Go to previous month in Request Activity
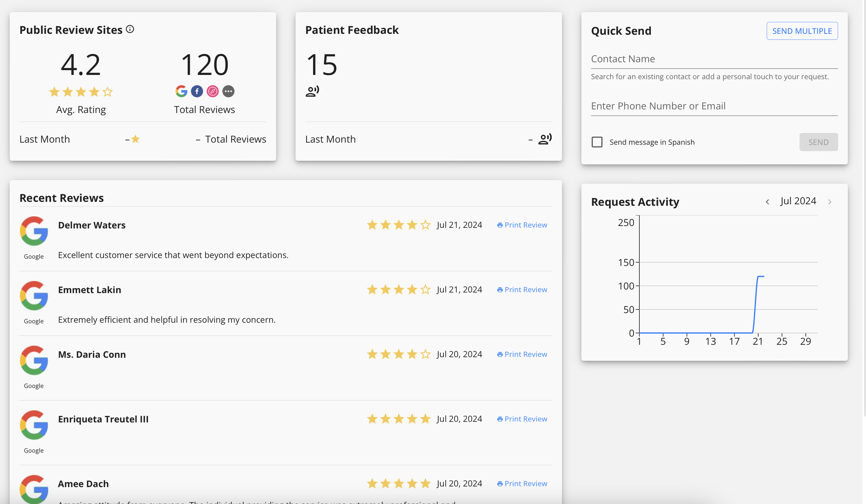The width and height of the screenshot is (866, 504). click(x=767, y=201)
